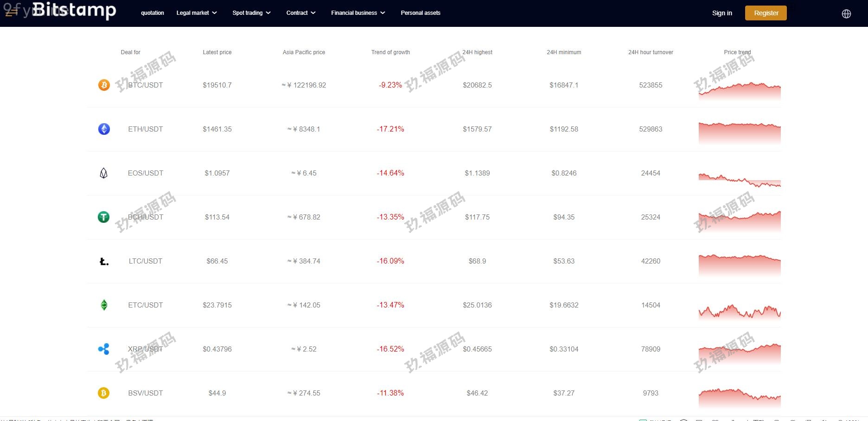868x421 pixels.
Task: Click the BCH/USDT green coin icon
Action: pyautogui.click(x=104, y=217)
